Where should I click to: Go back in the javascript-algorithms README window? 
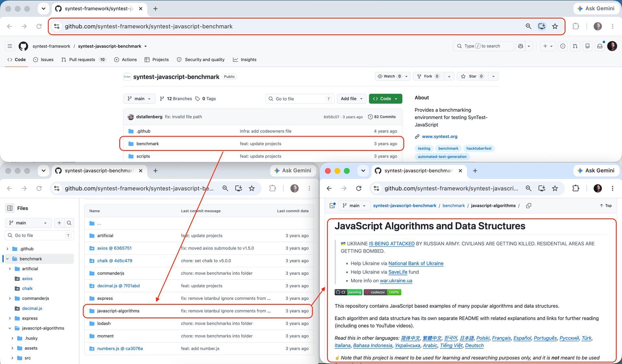(329, 188)
